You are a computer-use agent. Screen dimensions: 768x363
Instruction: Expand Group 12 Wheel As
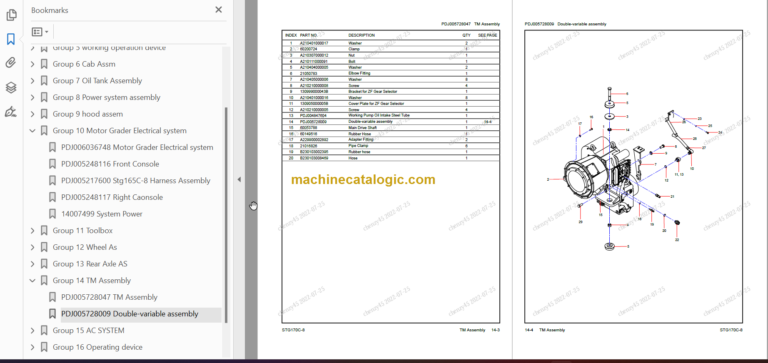[33, 247]
